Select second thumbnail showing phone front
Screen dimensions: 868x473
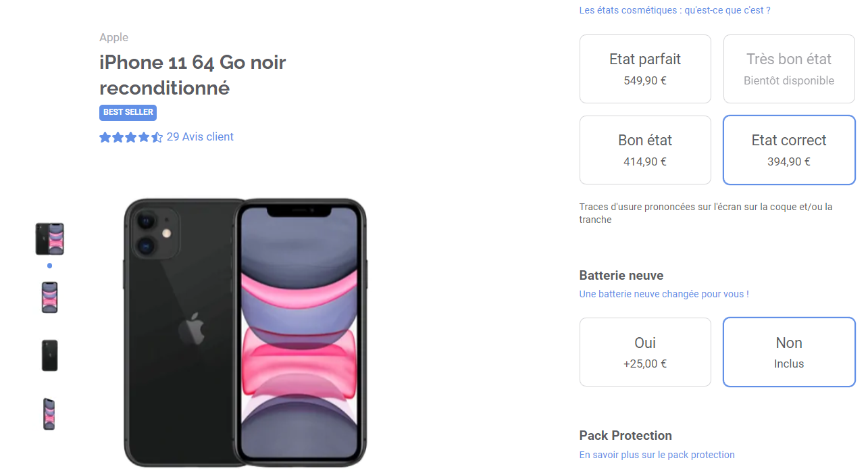tap(49, 297)
